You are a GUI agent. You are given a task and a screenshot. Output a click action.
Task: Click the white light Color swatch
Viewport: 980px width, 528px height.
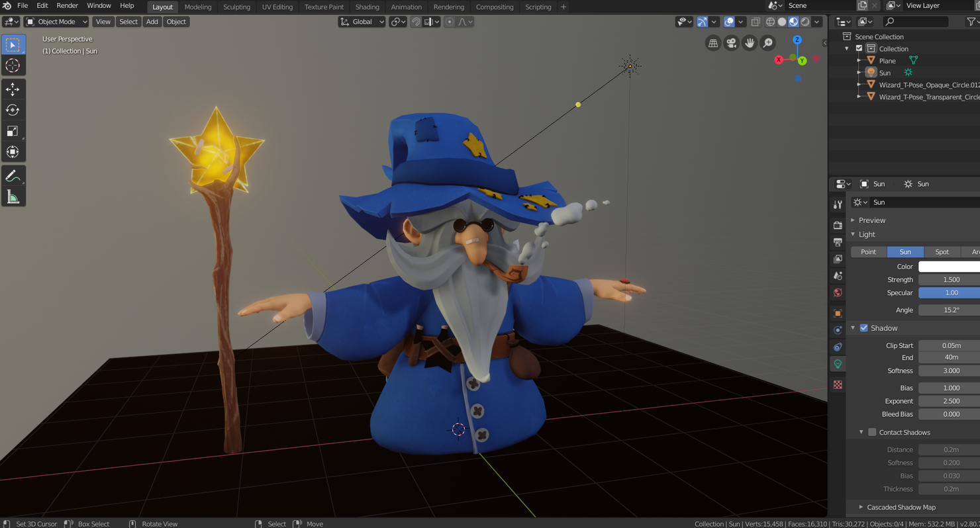(949, 266)
